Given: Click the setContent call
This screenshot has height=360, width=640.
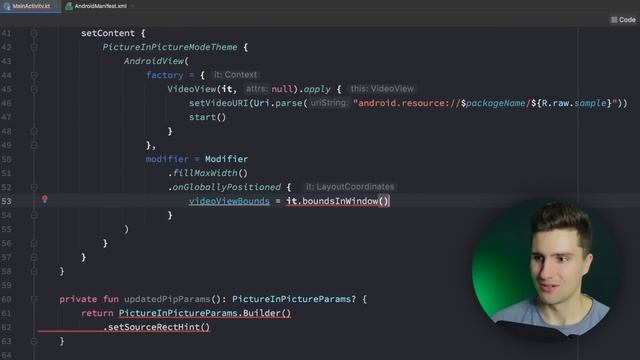Looking at the screenshot, I should pos(108,33).
